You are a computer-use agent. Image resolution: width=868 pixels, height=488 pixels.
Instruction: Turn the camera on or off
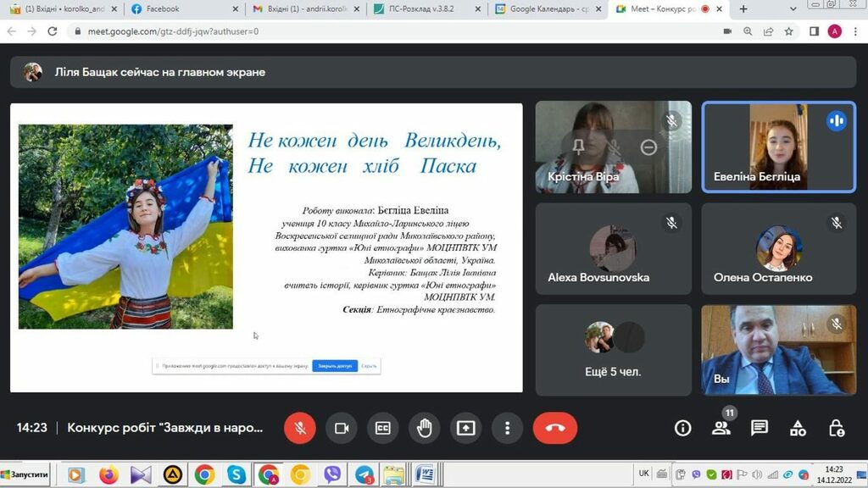(x=342, y=428)
